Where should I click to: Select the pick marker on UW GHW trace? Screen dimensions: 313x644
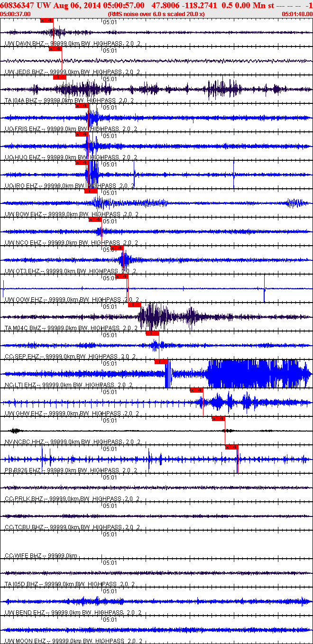tap(196, 390)
